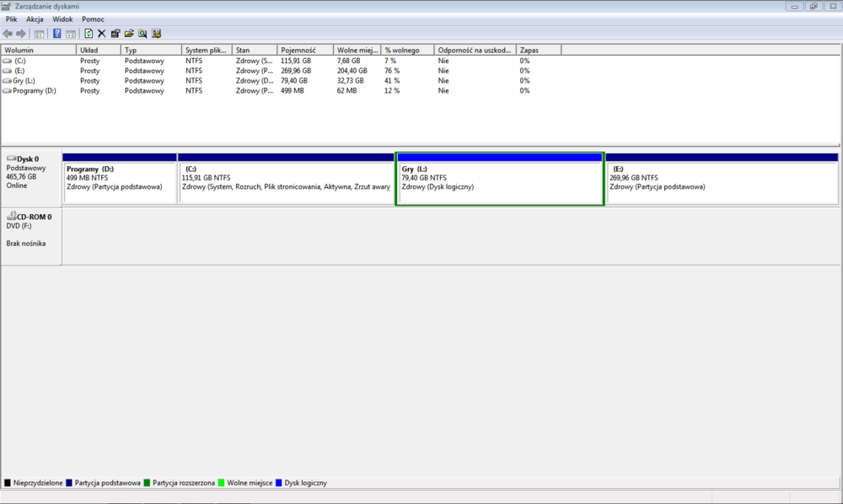Click 'Zdrowy (Dysk logiczny)' status text

(438, 187)
